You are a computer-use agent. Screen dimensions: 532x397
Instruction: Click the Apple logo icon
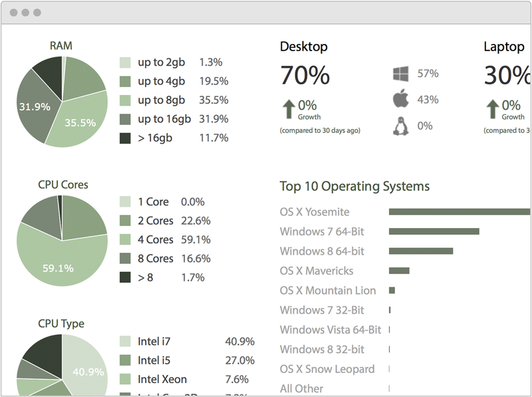(401, 98)
